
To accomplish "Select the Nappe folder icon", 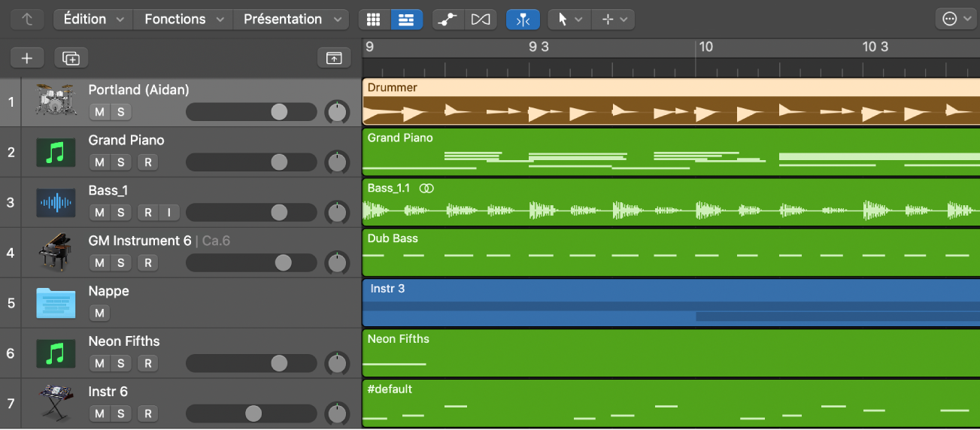I will point(56,303).
